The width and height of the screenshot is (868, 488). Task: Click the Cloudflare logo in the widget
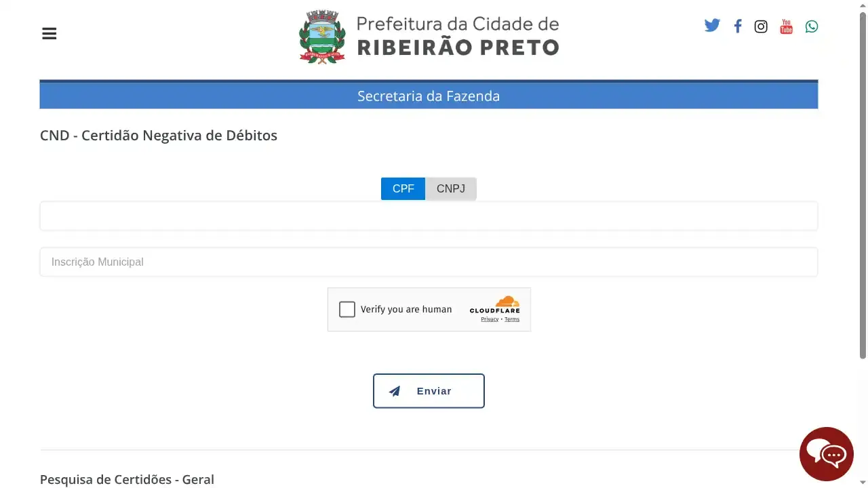point(495,305)
